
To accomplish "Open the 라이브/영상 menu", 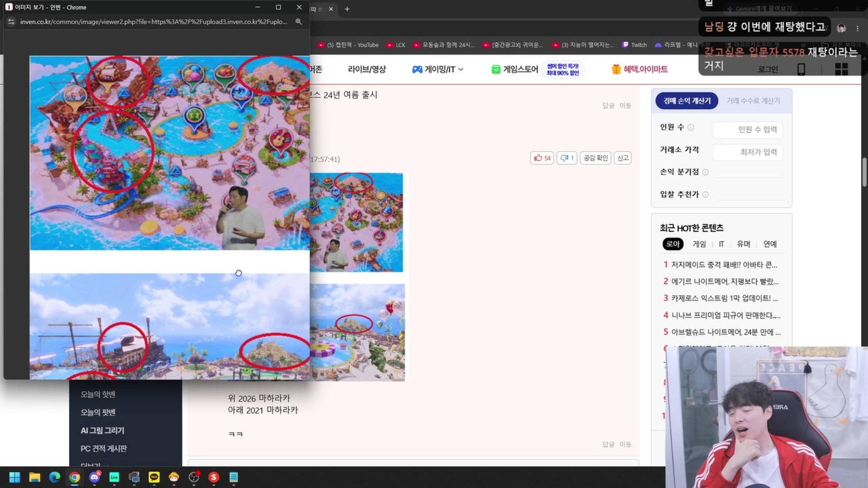I will coord(367,69).
